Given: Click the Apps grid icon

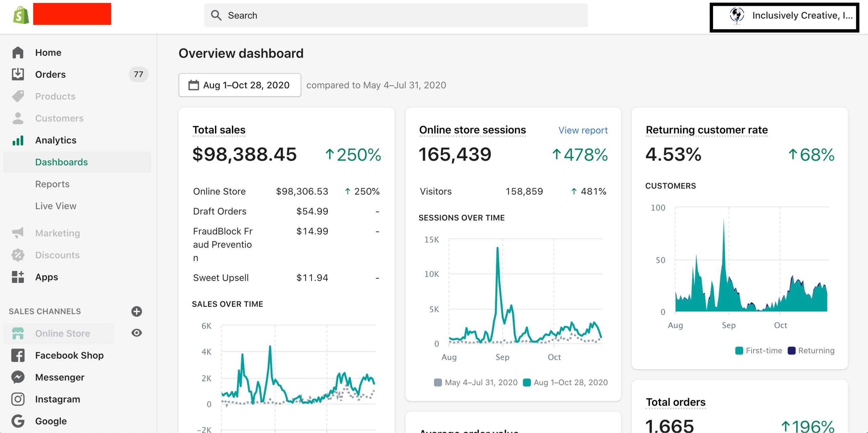Looking at the screenshot, I should coord(18,277).
